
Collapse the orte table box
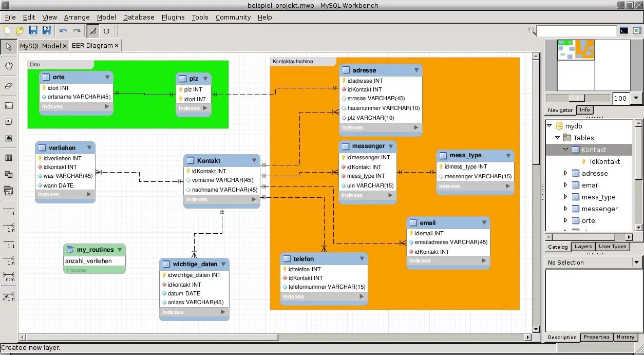click(x=107, y=77)
